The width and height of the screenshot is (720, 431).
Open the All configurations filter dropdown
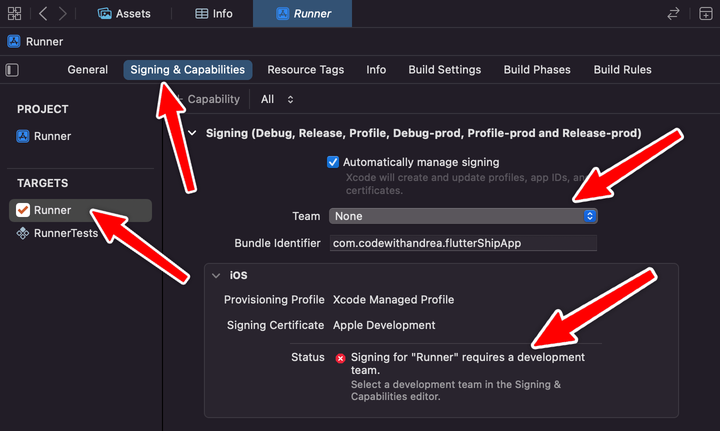[277, 99]
